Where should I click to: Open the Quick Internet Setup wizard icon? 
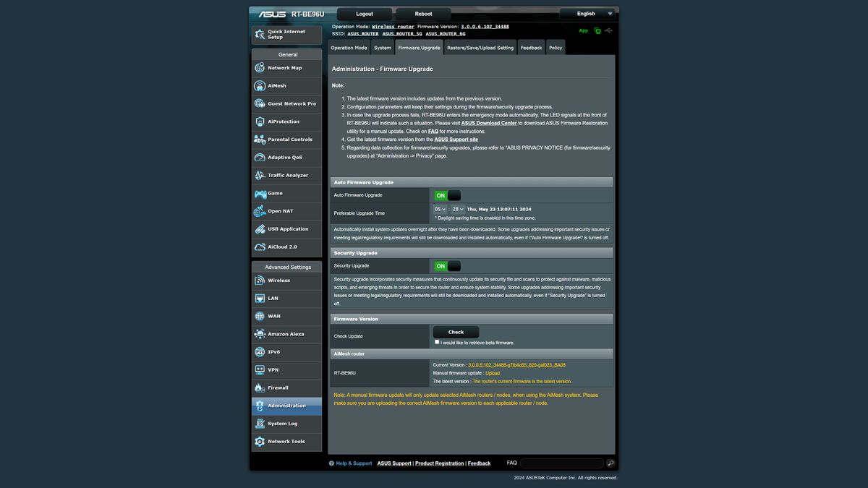click(x=259, y=34)
